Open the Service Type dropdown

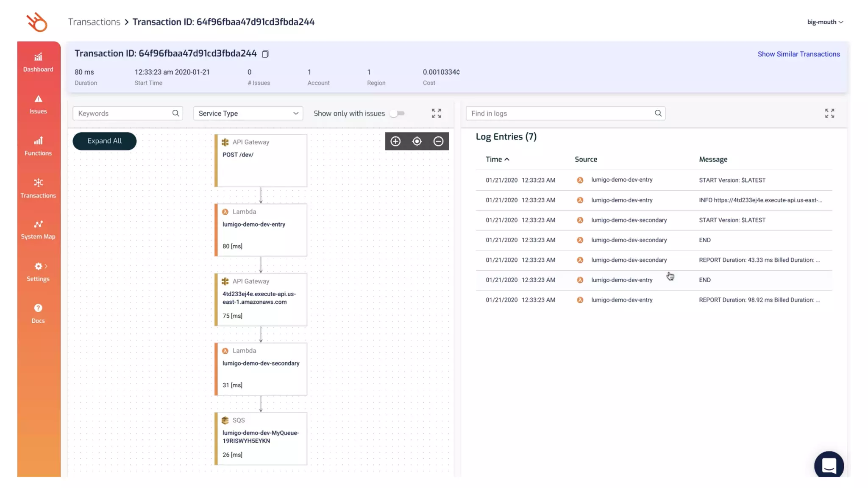248,113
